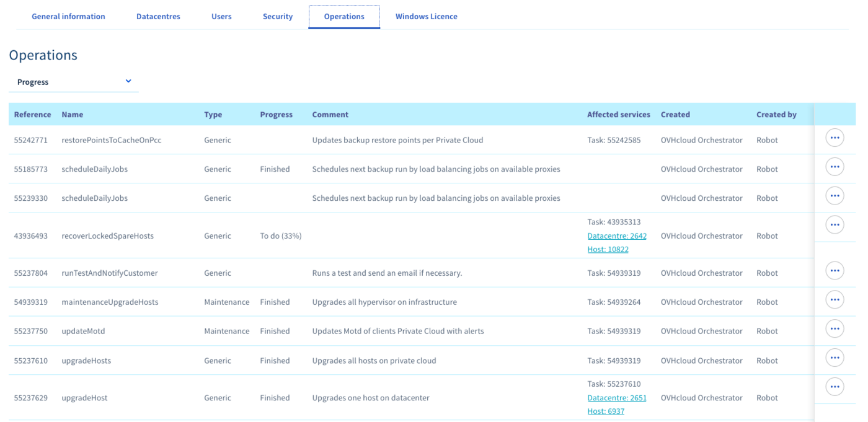
Task: Click the Reference column header
Action: 33,115
